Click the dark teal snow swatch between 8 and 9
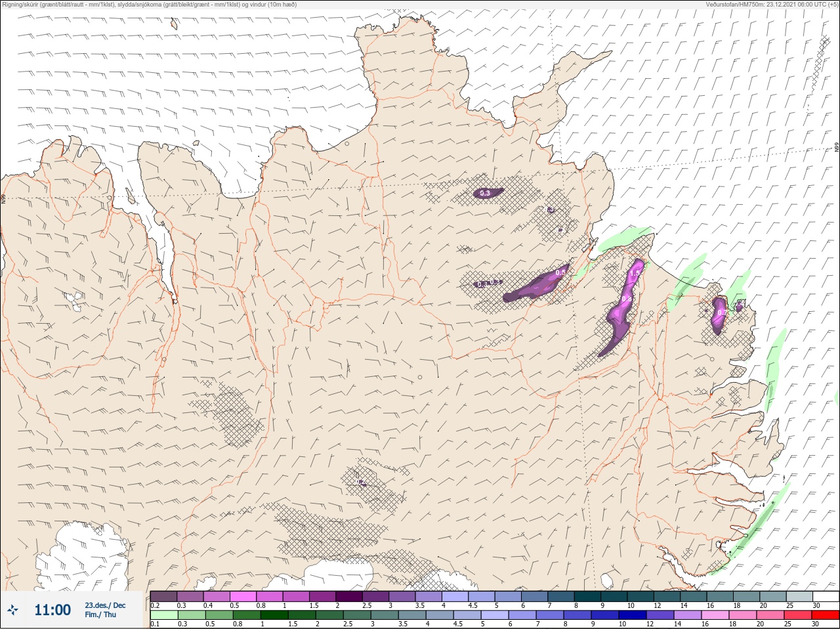This screenshot has width=840, height=629. (x=588, y=596)
